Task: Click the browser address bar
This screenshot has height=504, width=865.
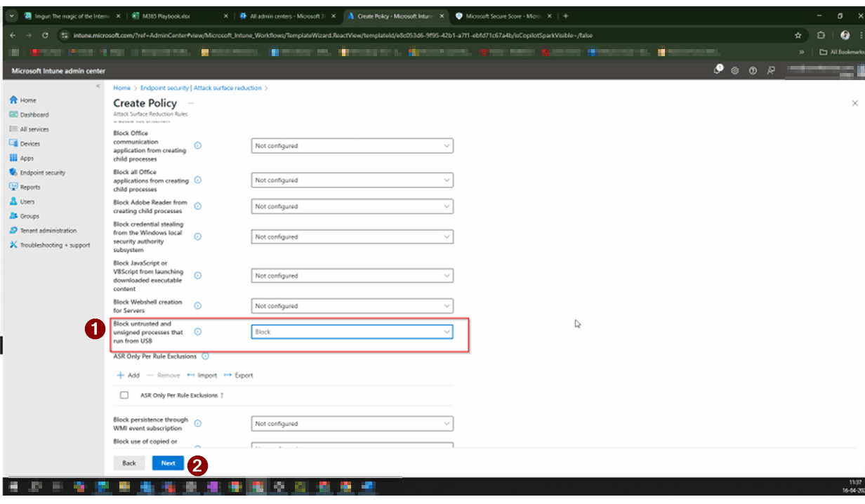Action: pyautogui.click(x=421, y=34)
